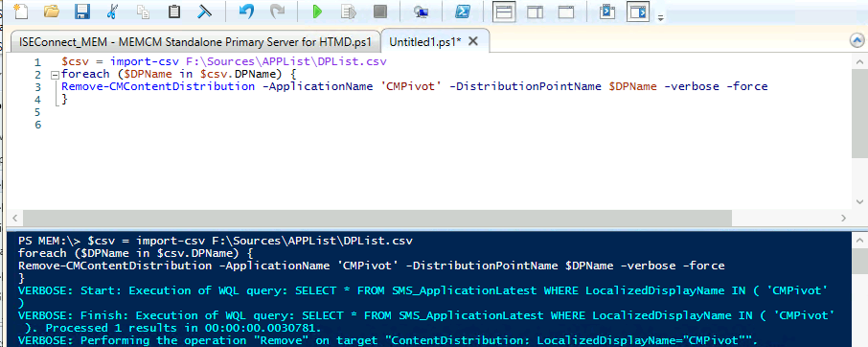868x347 pixels.
Task: Click the 'PS MEM:\>' prompt in the console
Action: pos(50,242)
